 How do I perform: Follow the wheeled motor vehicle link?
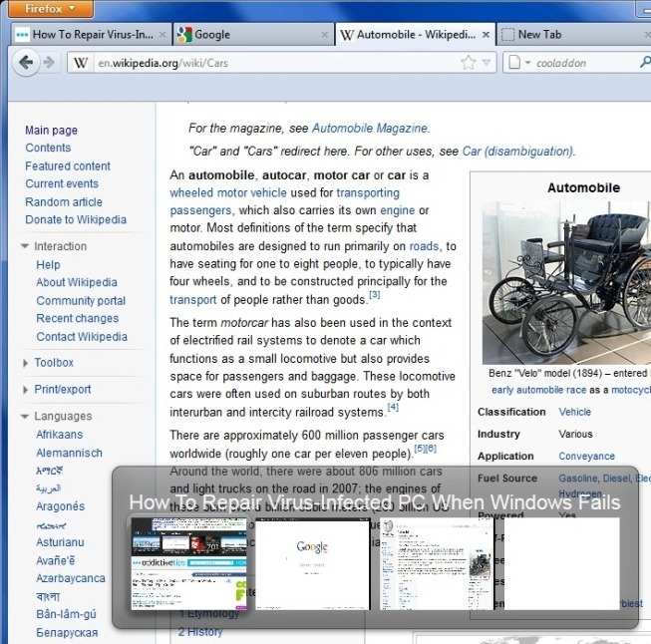[x=228, y=192]
